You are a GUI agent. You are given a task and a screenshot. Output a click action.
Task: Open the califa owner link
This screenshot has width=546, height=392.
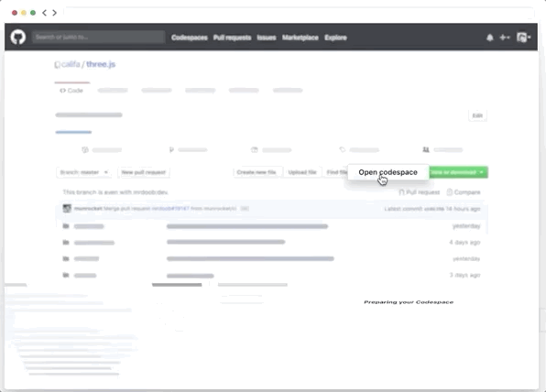71,64
